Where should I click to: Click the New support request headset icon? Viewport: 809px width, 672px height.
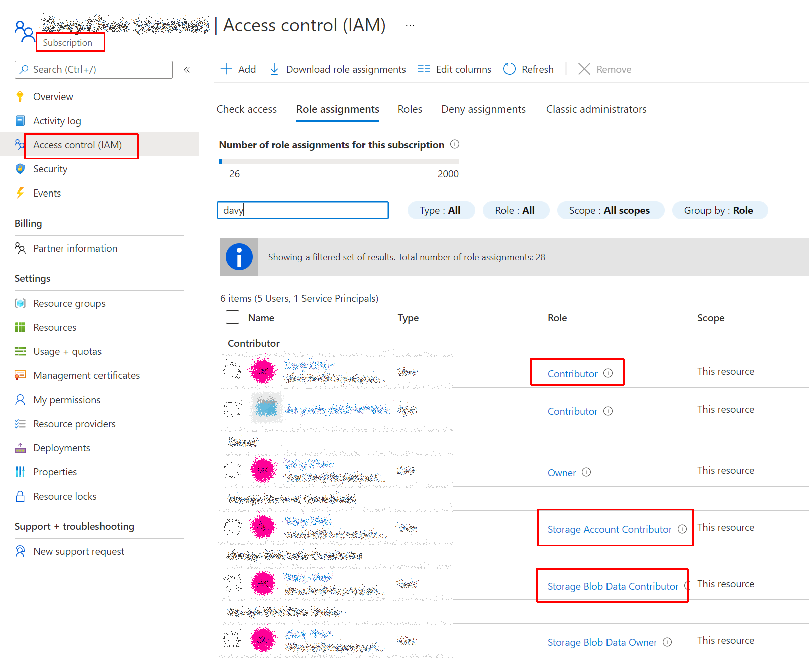tap(20, 551)
